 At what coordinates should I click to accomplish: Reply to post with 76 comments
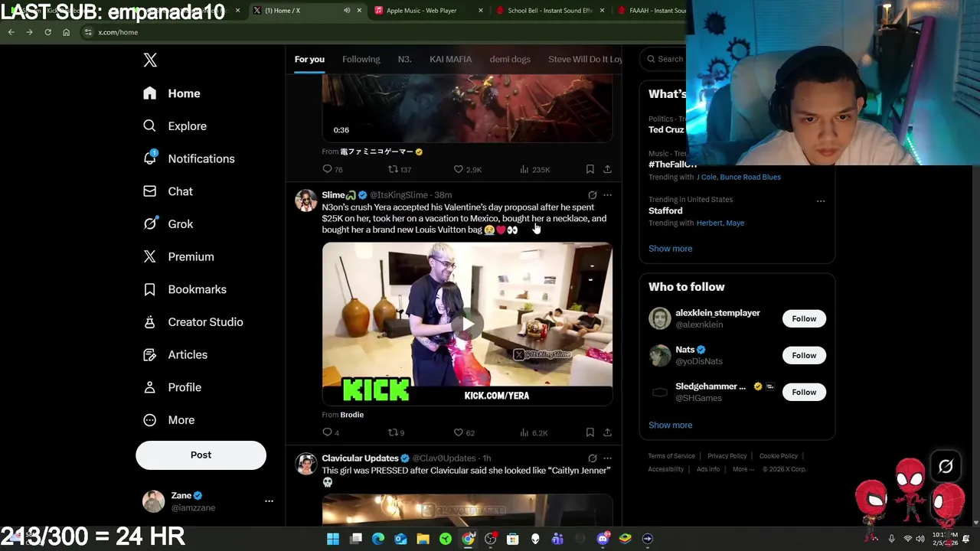tap(332, 169)
